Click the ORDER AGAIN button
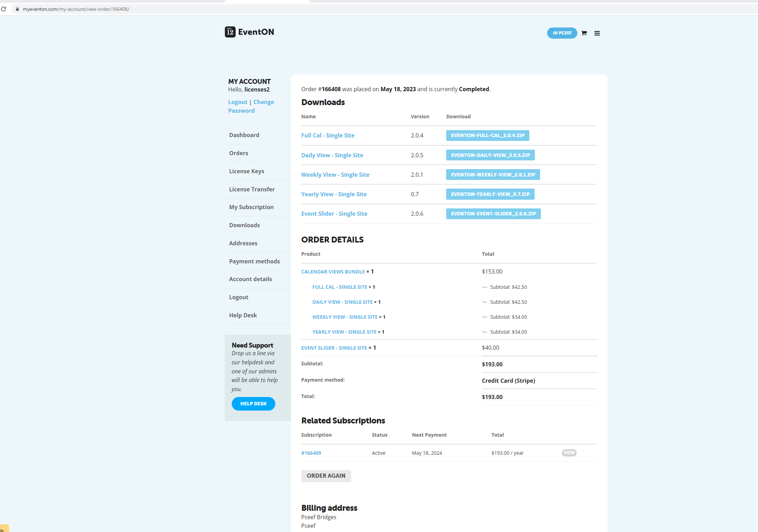Image resolution: width=758 pixels, height=532 pixels. [326, 476]
